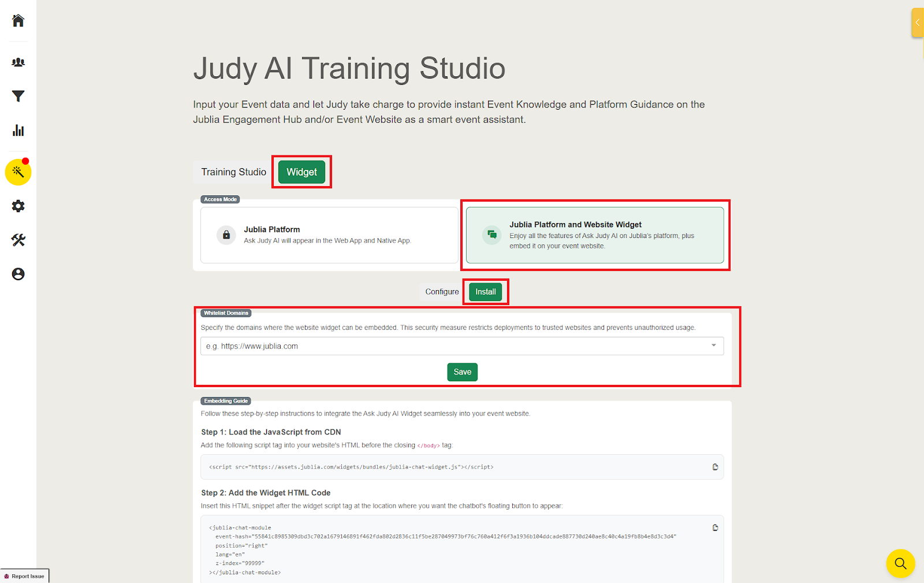Click the 'Whitelist Domains' label
This screenshot has width=924, height=583.
tap(226, 313)
